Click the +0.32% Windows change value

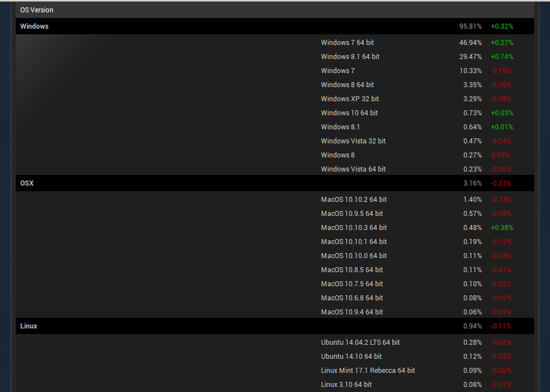[x=502, y=26]
